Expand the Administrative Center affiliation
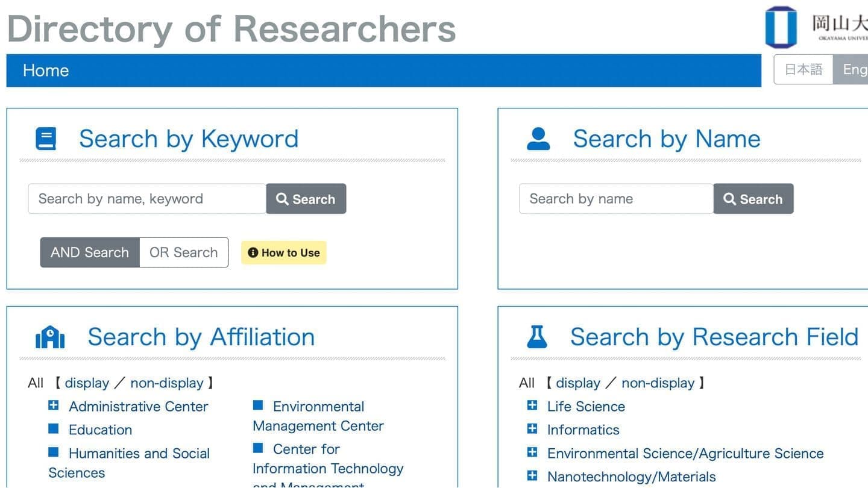The height and width of the screenshot is (488, 868). 54,405
